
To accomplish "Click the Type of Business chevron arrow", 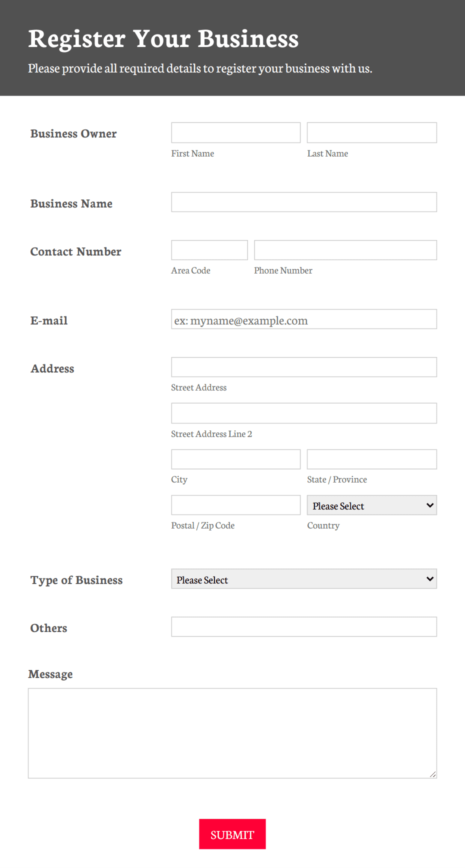I will (x=429, y=578).
